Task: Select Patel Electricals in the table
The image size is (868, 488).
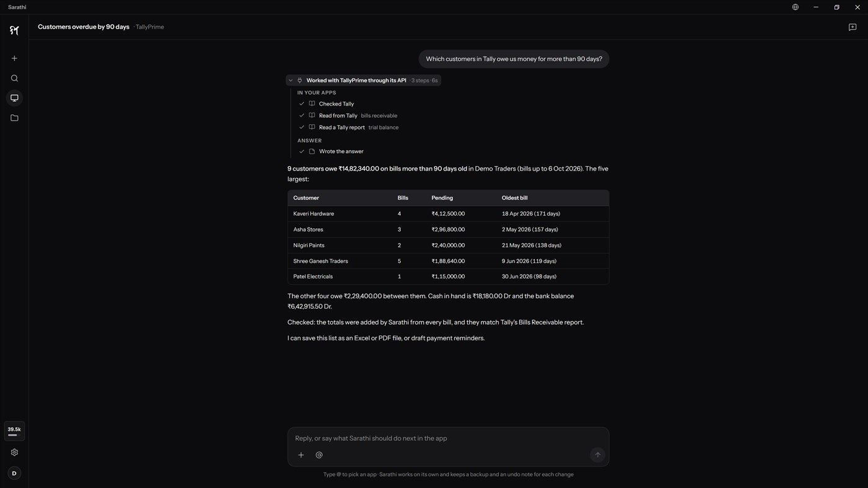Action: pyautogui.click(x=313, y=277)
